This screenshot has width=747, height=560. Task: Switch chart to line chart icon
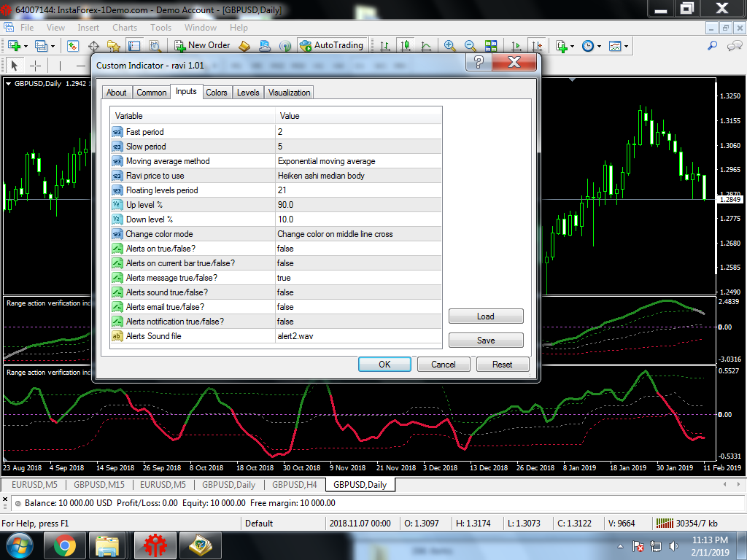pos(426,46)
